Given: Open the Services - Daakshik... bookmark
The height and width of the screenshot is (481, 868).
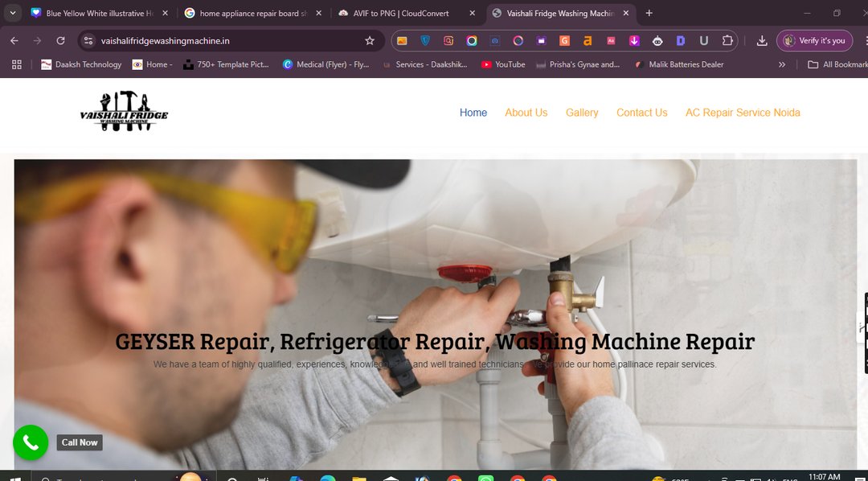Looking at the screenshot, I should point(424,64).
